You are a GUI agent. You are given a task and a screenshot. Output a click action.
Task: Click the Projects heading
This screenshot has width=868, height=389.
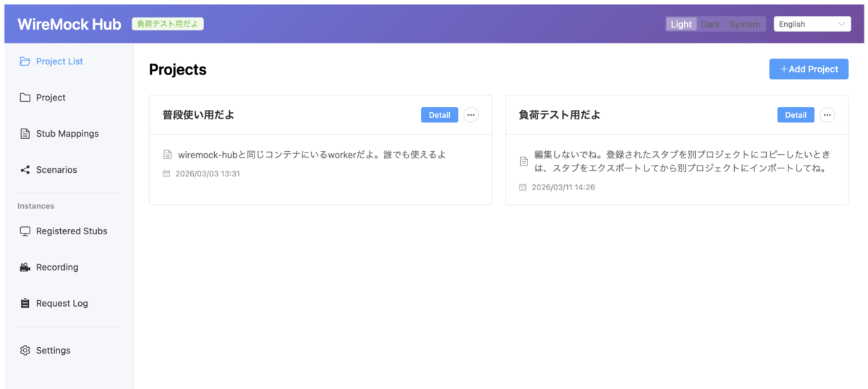coord(178,69)
